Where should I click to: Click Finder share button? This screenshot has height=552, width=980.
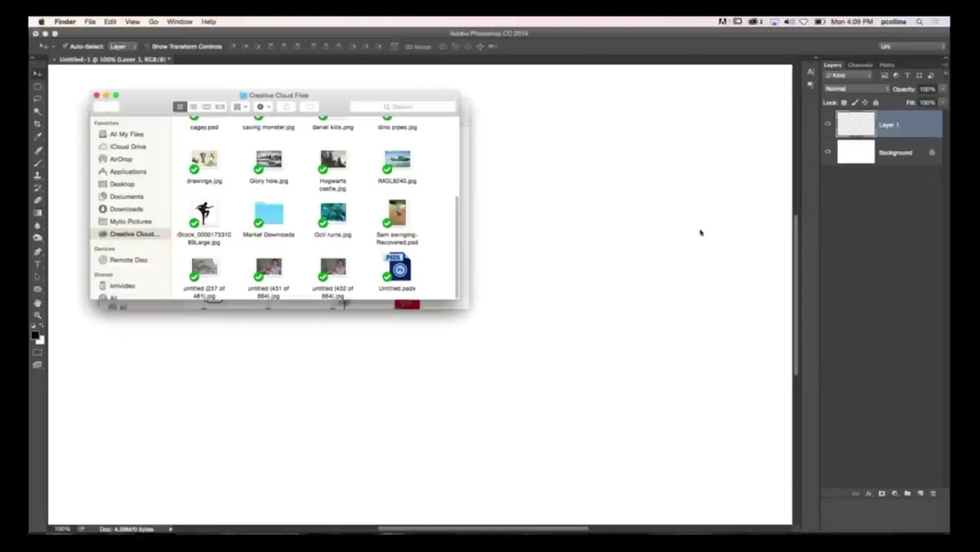click(x=286, y=107)
